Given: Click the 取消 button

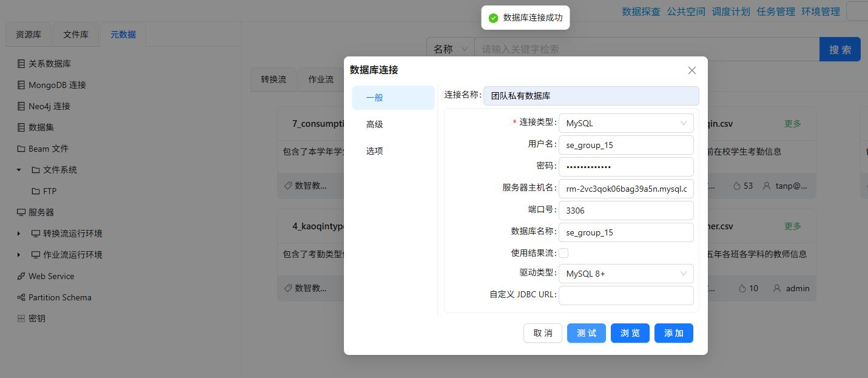Looking at the screenshot, I should [543, 333].
